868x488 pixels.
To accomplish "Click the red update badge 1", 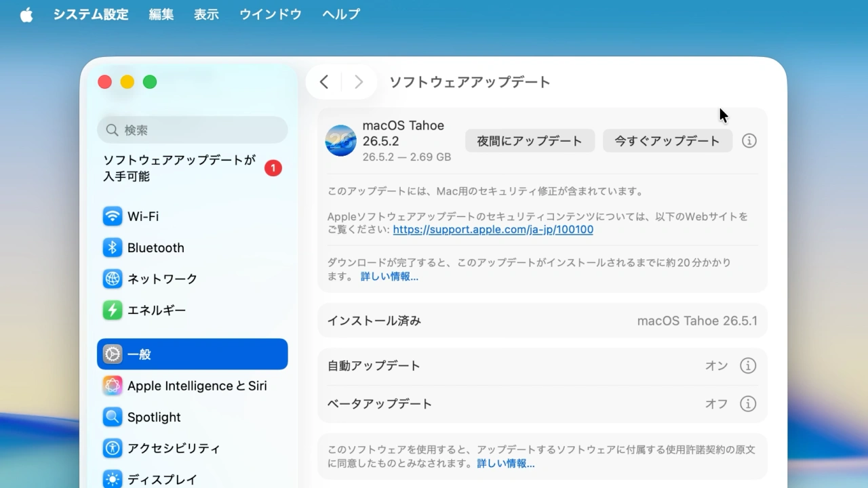I will [273, 168].
